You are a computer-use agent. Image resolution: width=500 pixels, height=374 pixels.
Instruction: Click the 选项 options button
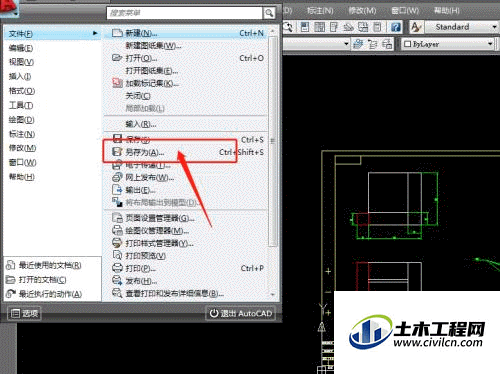pyautogui.click(x=24, y=313)
